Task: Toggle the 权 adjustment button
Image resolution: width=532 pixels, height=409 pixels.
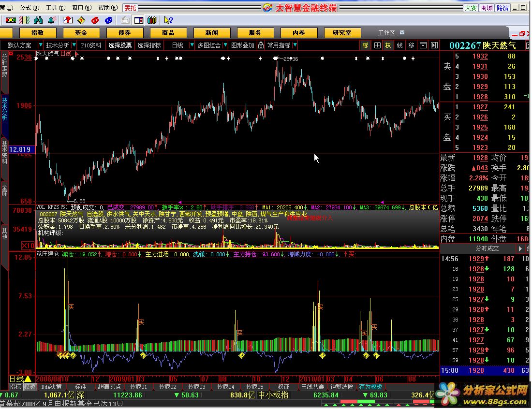Action: coord(388,45)
